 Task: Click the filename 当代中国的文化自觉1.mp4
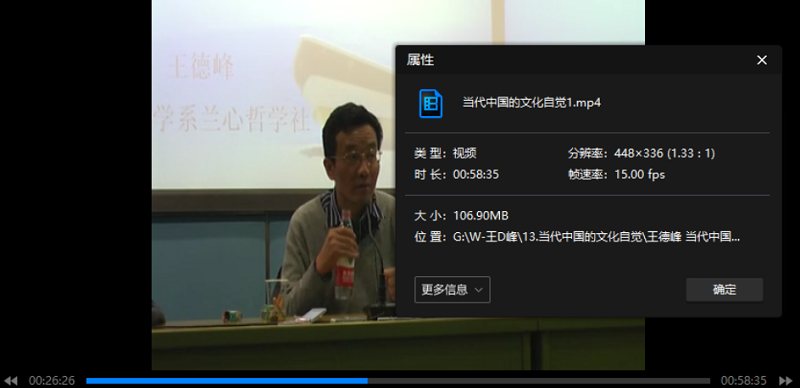tap(532, 103)
